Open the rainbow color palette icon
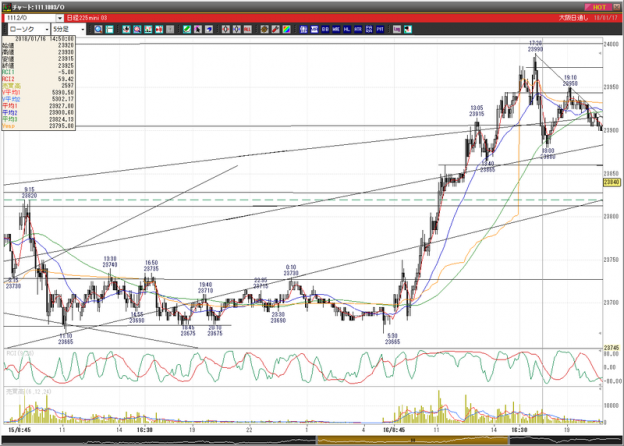This screenshot has height=446, width=624. pos(287,29)
